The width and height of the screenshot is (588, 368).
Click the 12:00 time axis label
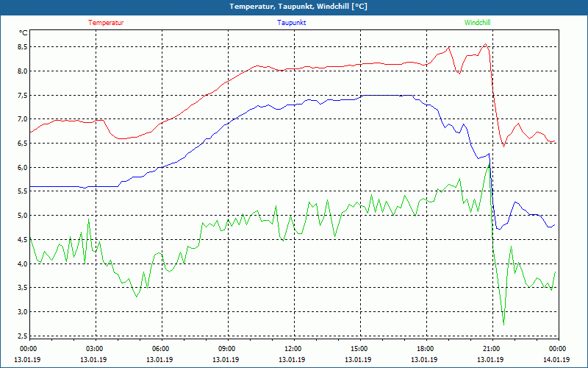(x=293, y=349)
